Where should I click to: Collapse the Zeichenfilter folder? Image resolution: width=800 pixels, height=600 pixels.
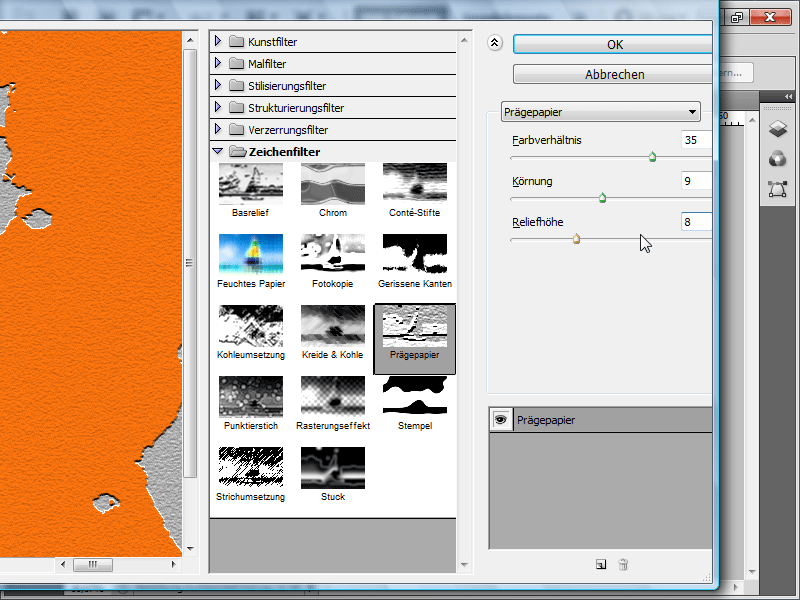pos(218,151)
